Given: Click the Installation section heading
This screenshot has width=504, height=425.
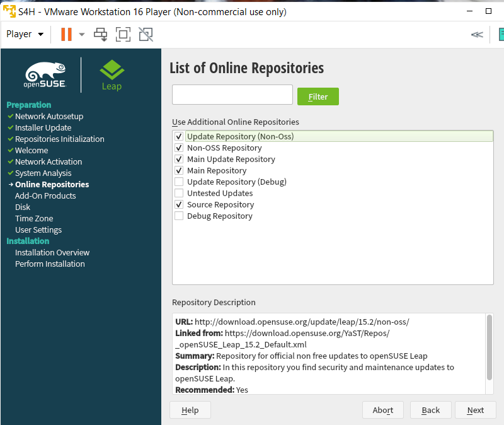Looking at the screenshot, I should point(28,241).
